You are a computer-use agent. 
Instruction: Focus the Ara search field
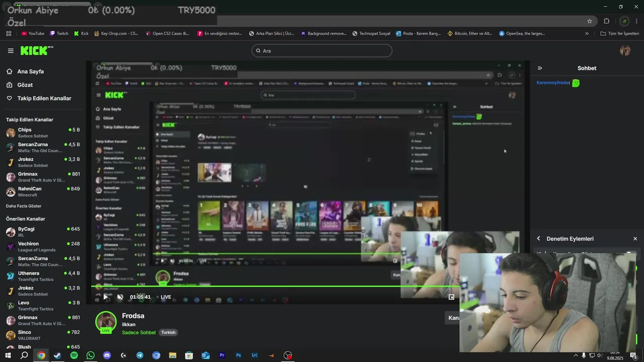click(322, 51)
